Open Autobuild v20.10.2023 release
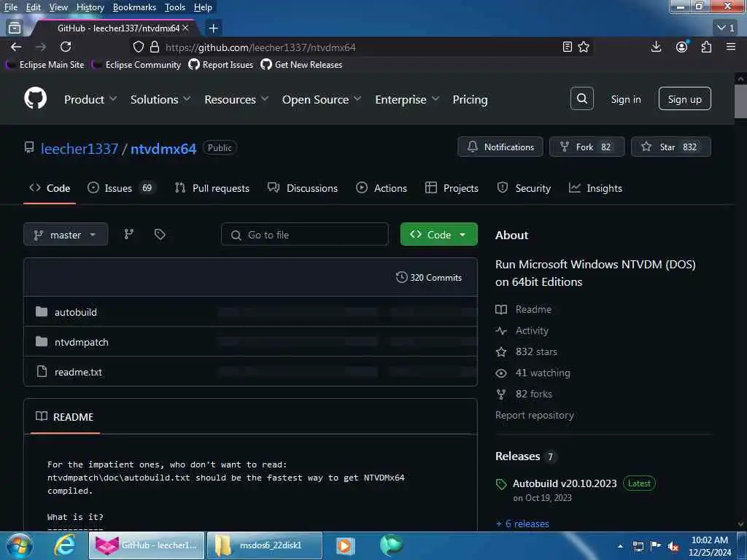 [565, 483]
